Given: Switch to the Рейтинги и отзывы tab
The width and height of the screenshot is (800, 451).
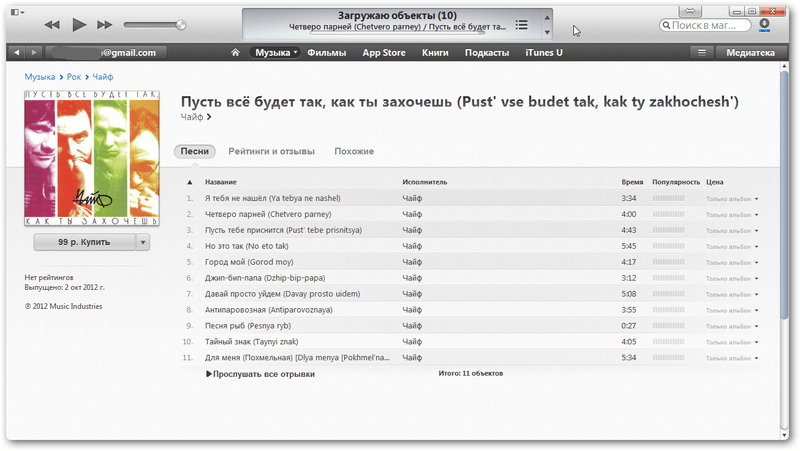Looking at the screenshot, I should (271, 151).
